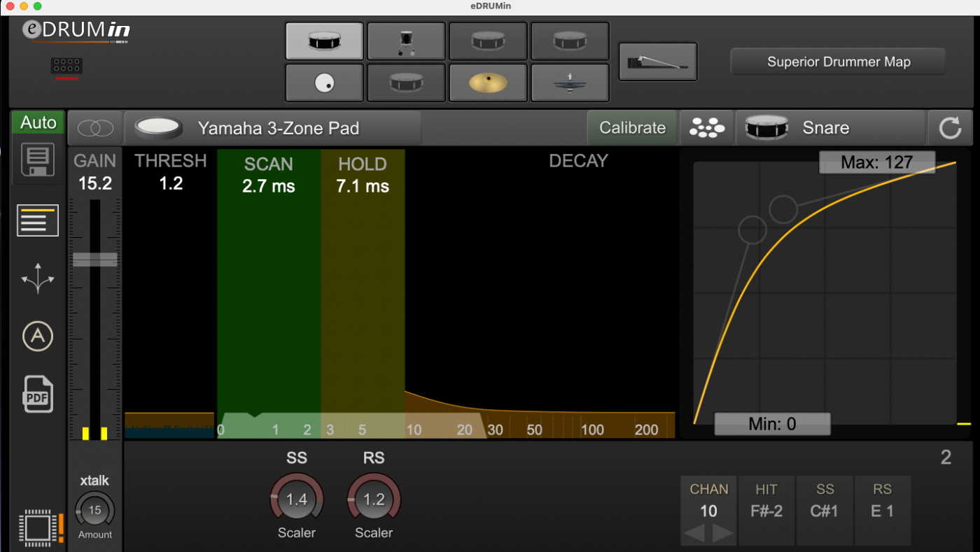Toggle the linked circles button
The width and height of the screenshot is (980, 552).
(95, 128)
